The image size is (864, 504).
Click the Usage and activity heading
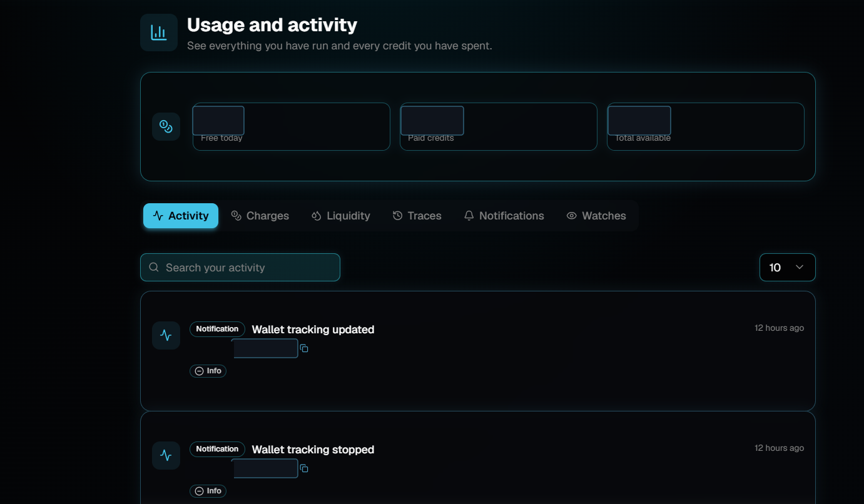tap(272, 25)
